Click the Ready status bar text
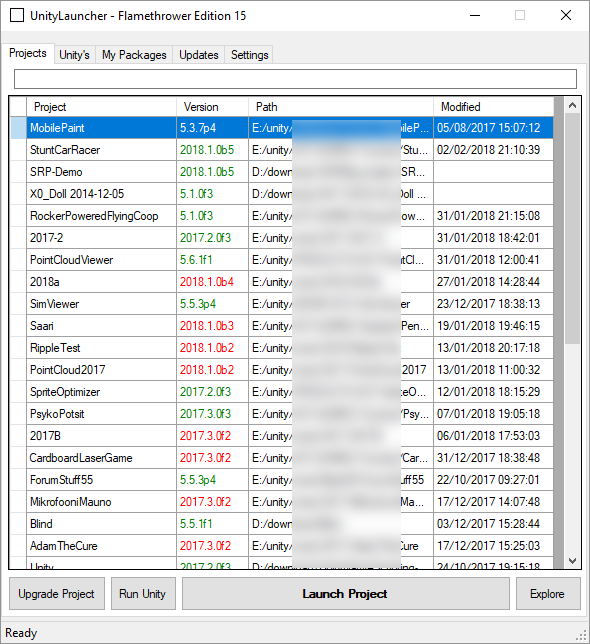 [21, 633]
